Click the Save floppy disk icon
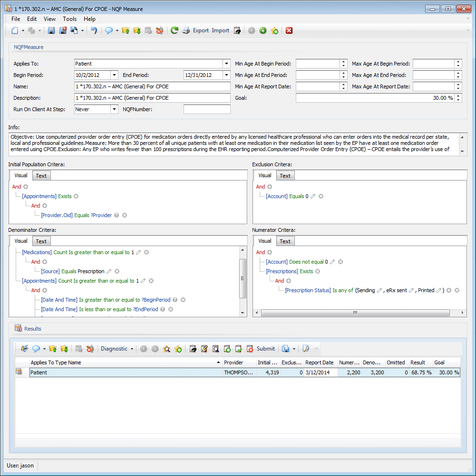This screenshot has width=476, height=476. click(52, 30)
